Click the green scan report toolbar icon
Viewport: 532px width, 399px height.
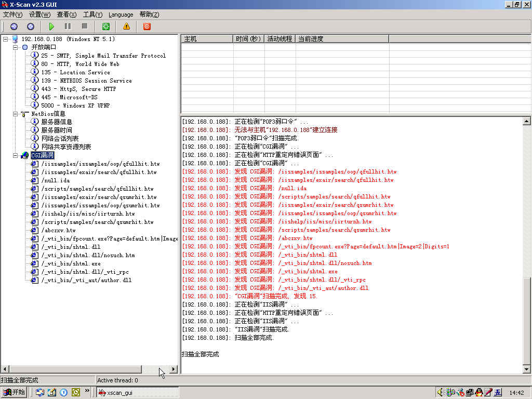point(106,26)
